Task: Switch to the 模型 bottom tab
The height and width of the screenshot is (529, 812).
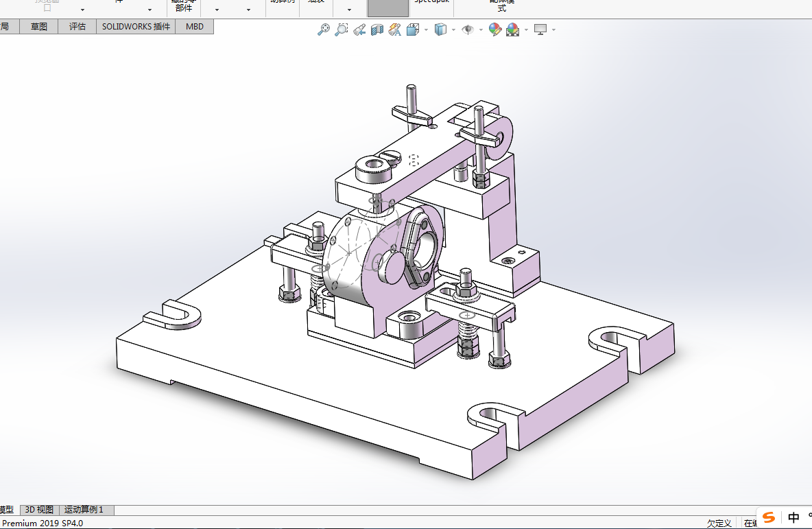Action: click(x=9, y=510)
